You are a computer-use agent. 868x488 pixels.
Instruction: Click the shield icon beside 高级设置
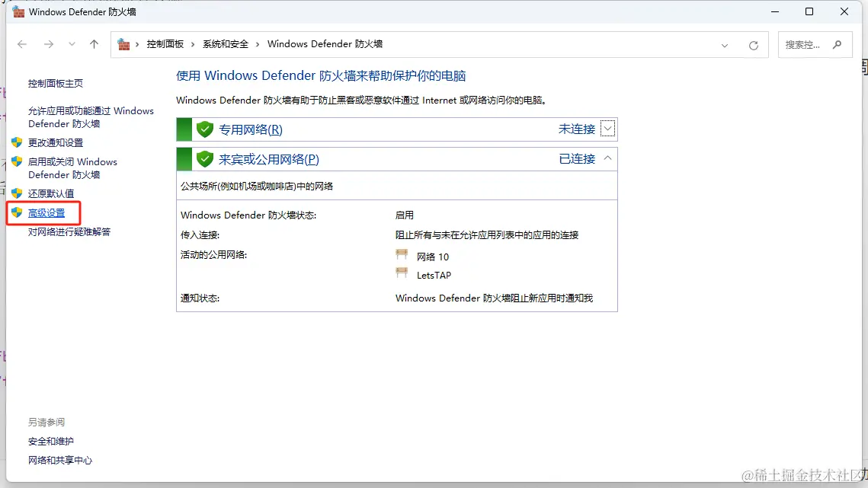(x=18, y=212)
